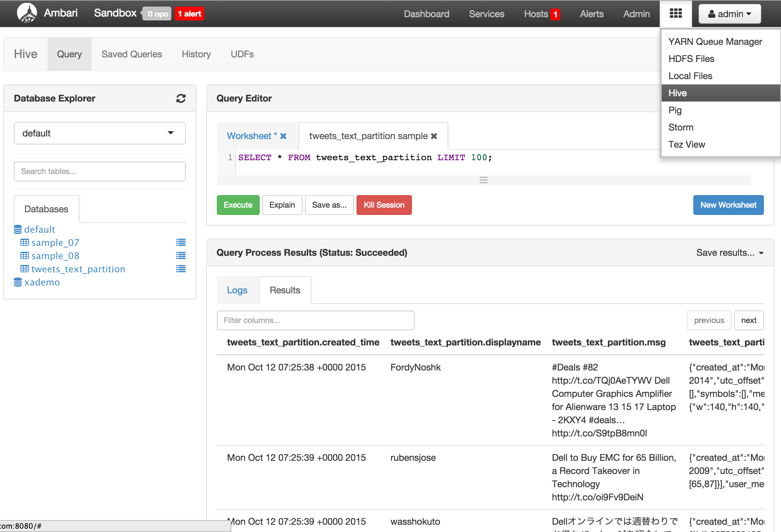
Task: Expand the Save results dropdown
Action: coord(730,253)
